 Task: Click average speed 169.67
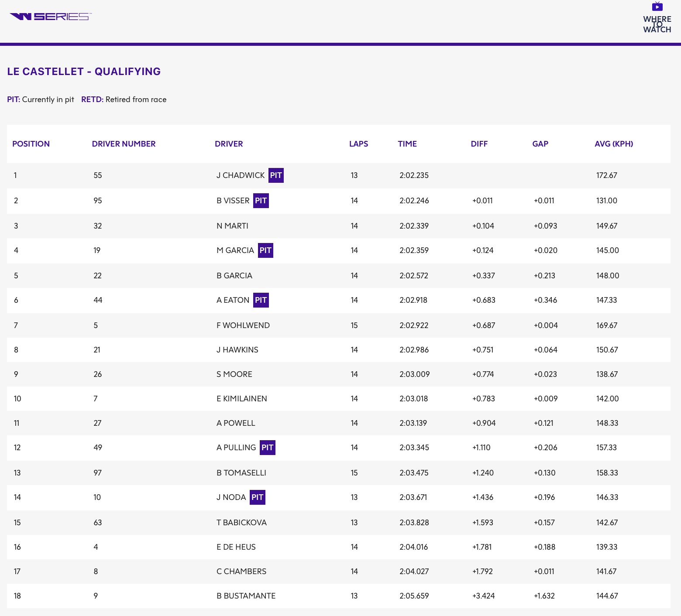(x=607, y=325)
